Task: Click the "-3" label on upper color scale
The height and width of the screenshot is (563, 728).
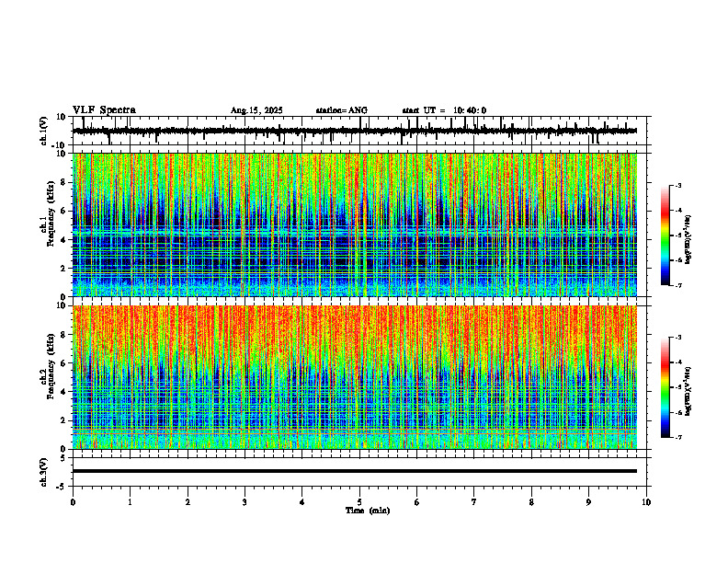Action: 677,186
